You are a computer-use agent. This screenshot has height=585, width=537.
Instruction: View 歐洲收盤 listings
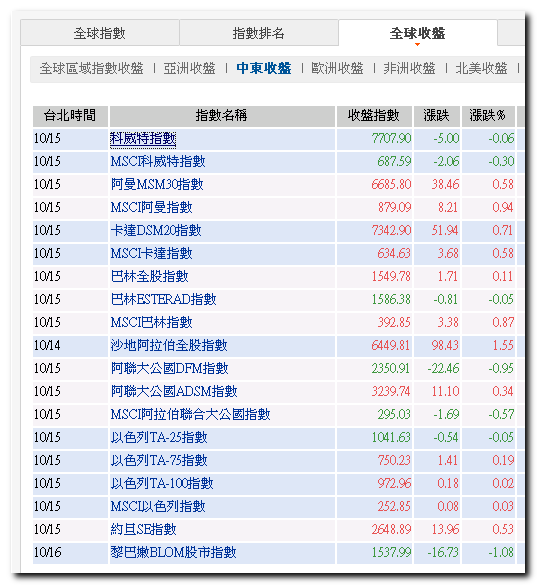pyautogui.click(x=337, y=68)
